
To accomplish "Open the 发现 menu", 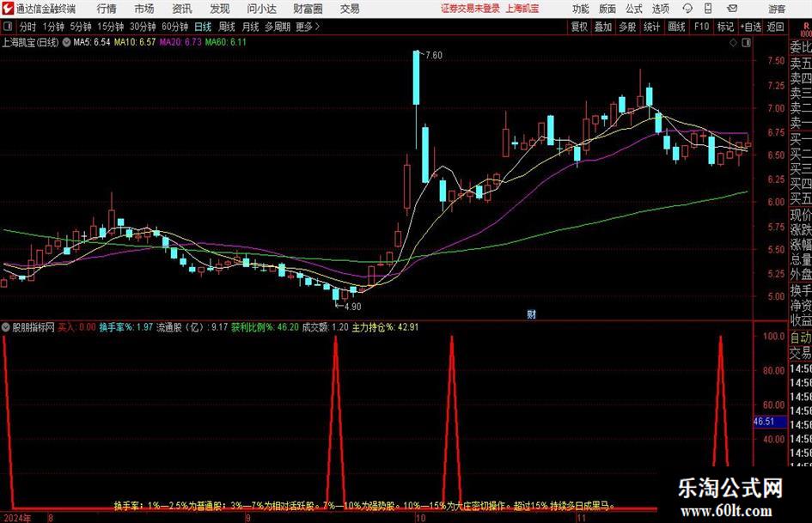I will click(x=220, y=9).
